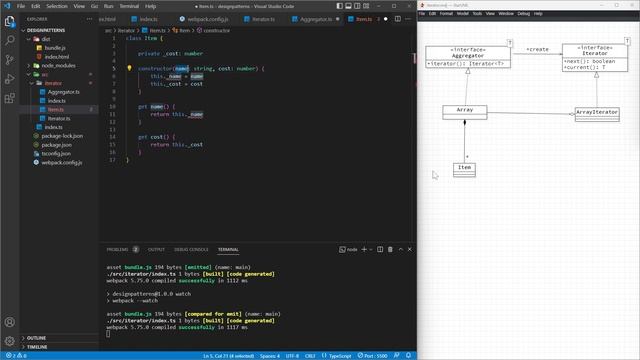The width and height of the screenshot is (640, 360).
Task: Open the Run menu in VS Code
Action: [x=108, y=6]
